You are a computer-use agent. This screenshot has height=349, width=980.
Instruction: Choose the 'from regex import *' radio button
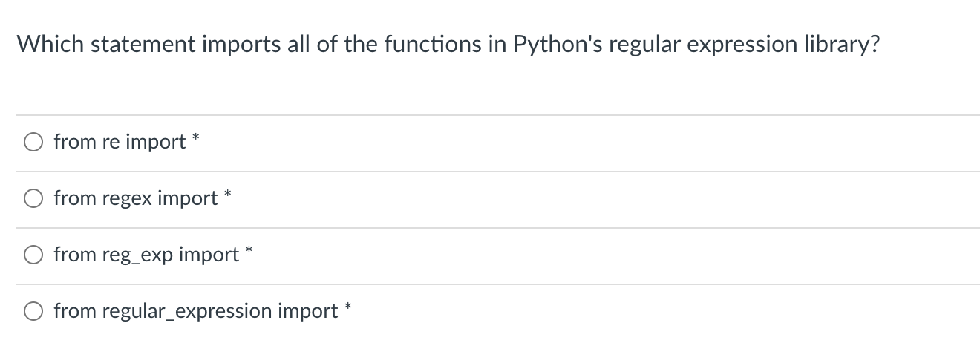pos(33,198)
